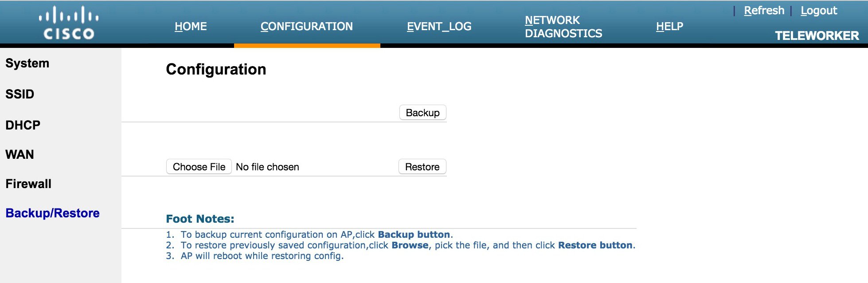Go to NETWORK DIAGNOSTICS tab
This screenshot has height=283, width=868.
coord(563,27)
